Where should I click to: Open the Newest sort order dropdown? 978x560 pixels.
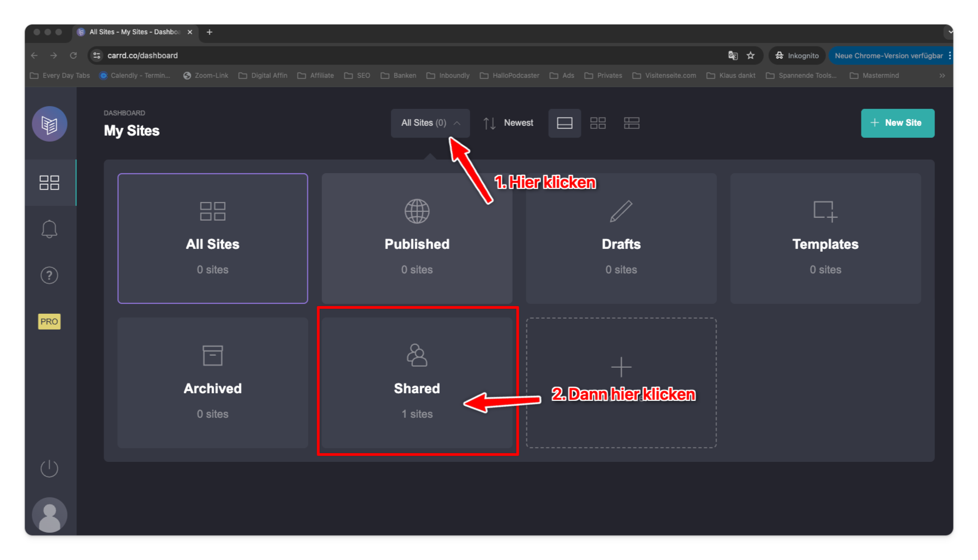[x=508, y=123]
